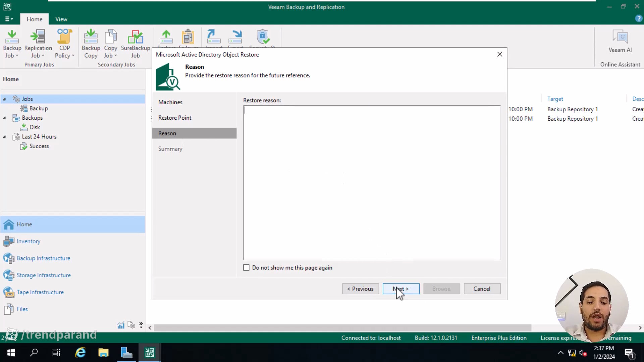Click the Export Backup ribbon icon
Screen dimensions: 644x362
tap(235, 37)
